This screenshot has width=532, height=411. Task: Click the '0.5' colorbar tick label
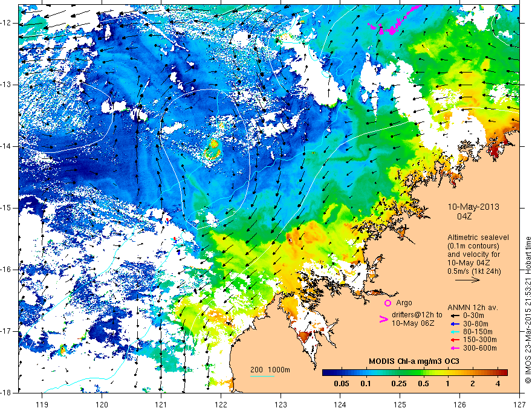(x=423, y=384)
